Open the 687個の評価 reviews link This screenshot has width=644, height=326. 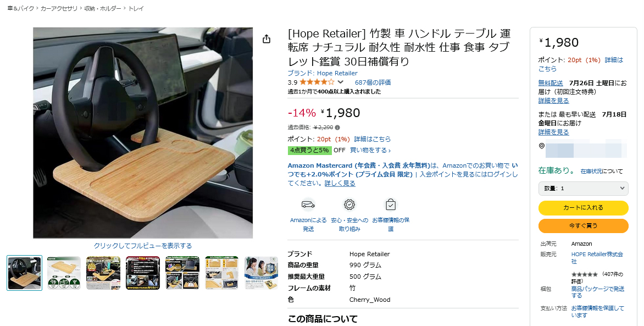point(373,82)
